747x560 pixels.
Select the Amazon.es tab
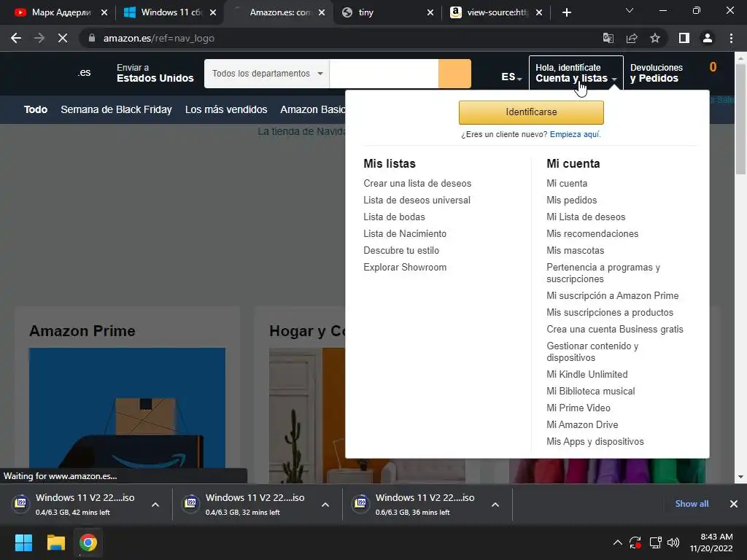coord(279,12)
